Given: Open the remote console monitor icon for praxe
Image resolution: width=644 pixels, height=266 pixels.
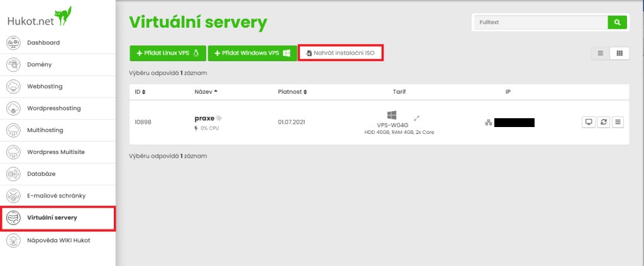Looking at the screenshot, I should click(589, 122).
